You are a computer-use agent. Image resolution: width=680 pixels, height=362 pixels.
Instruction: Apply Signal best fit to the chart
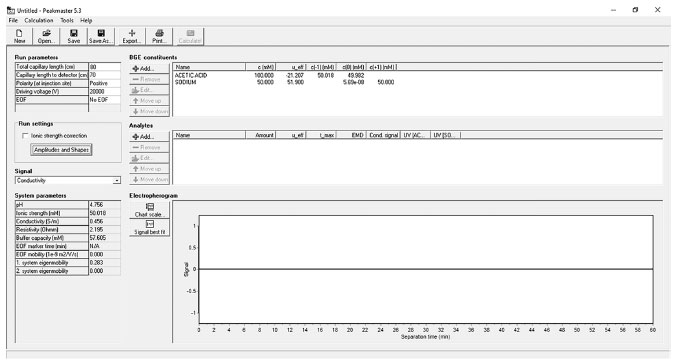pyautogui.click(x=149, y=228)
